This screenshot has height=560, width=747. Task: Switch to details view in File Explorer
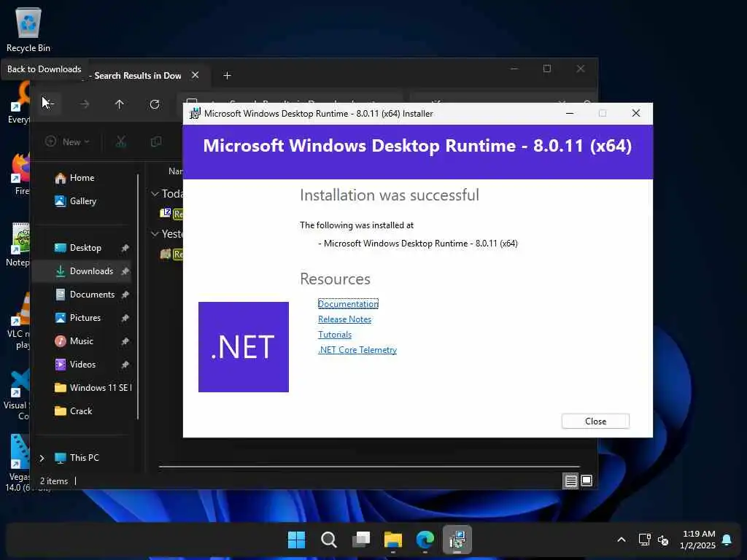570,481
